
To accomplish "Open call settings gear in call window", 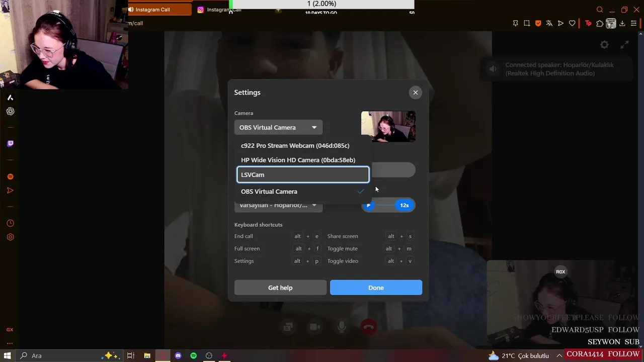I will click(604, 45).
